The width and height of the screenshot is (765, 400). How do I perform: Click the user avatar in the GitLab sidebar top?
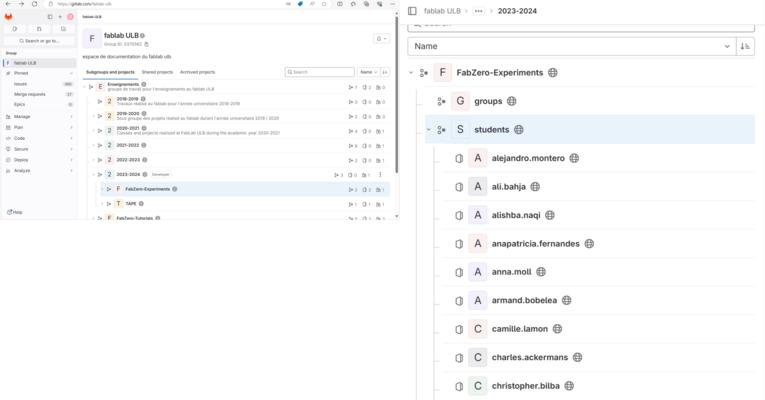tap(70, 17)
